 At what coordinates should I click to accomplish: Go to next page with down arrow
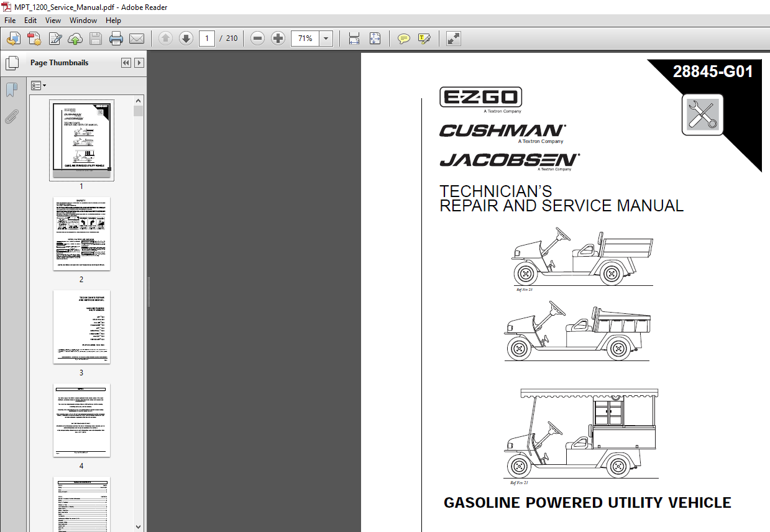point(186,39)
